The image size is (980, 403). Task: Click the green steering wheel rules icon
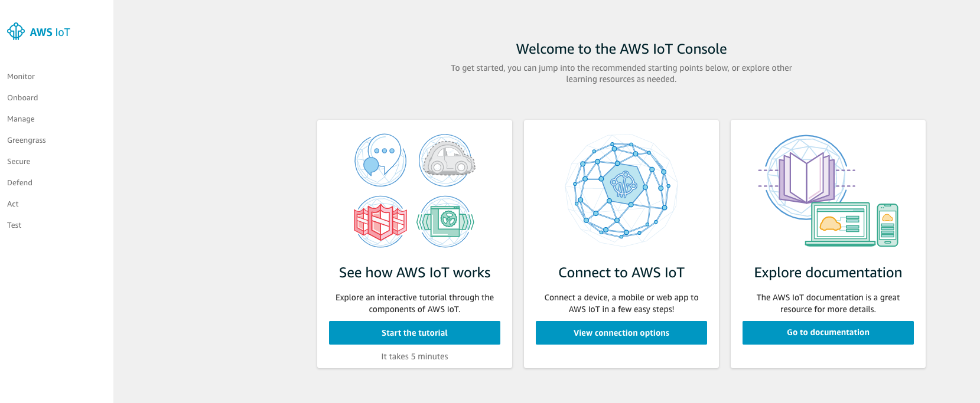click(445, 222)
